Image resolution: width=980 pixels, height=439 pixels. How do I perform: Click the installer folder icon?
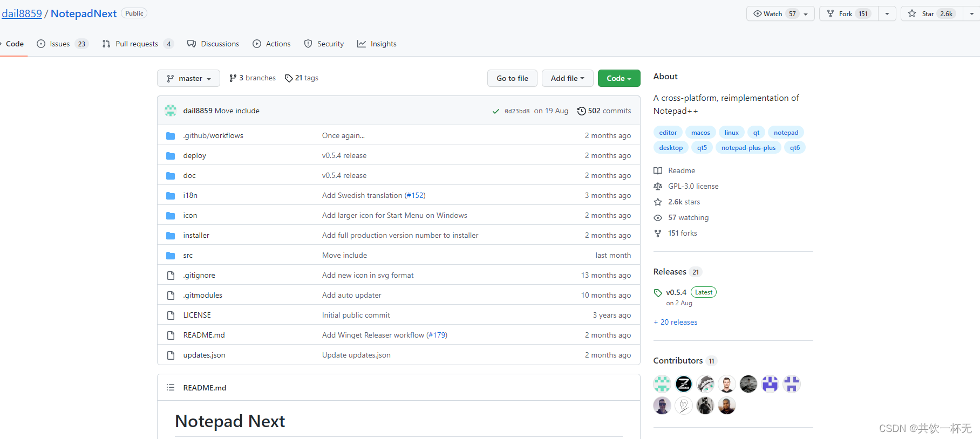tap(171, 235)
